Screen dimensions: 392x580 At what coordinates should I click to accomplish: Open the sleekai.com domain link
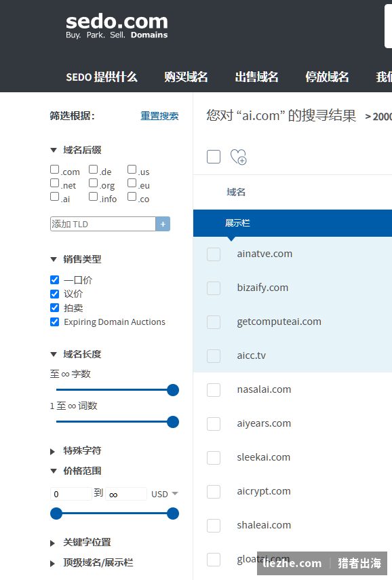[x=264, y=457]
